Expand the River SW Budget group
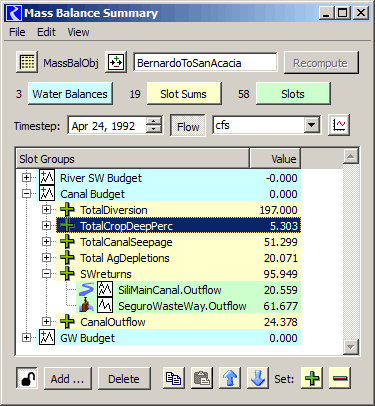The image size is (375, 406). (x=26, y=178)
